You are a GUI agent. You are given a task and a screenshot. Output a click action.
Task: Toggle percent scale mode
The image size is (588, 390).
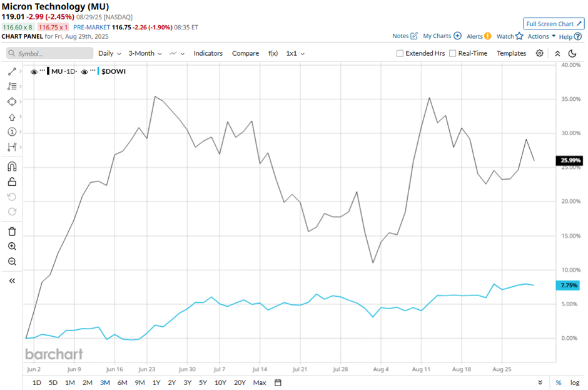[x=559, y=382]
